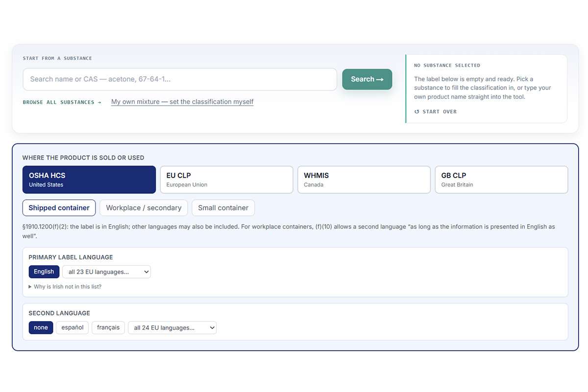Choose GB CLP Great Britain jurisdiction
Viewport: 588px width, 392px height.
pos(501,180)
